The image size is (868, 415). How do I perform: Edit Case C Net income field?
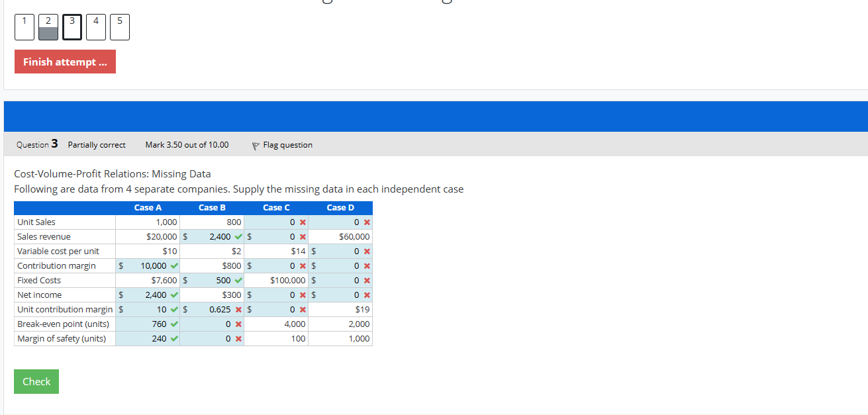(x=275, y=295)
